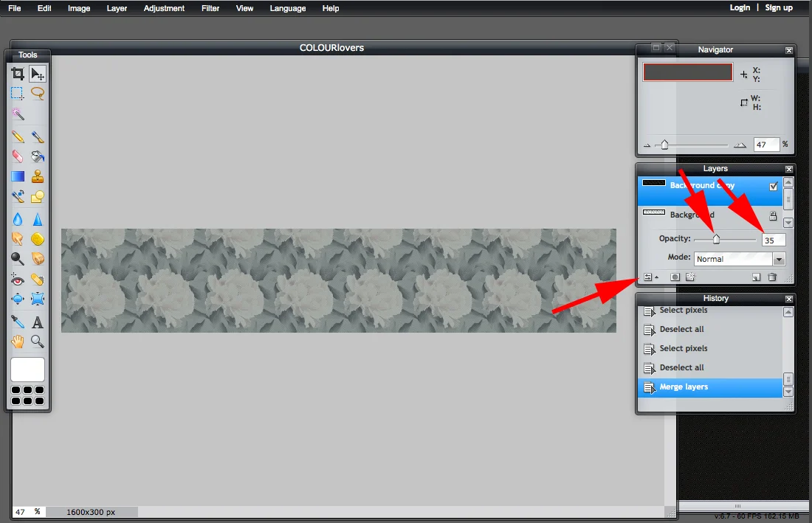The image size is (812, 523).
Task: Select Merge layers in History
Action: coord(710,387)
